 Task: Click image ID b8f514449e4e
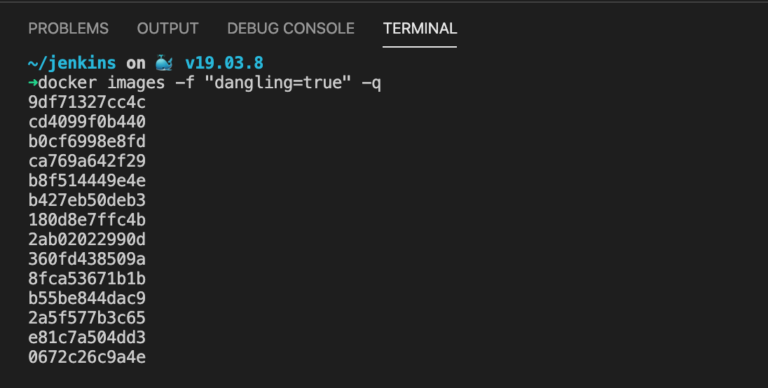(x=87, y=181)
